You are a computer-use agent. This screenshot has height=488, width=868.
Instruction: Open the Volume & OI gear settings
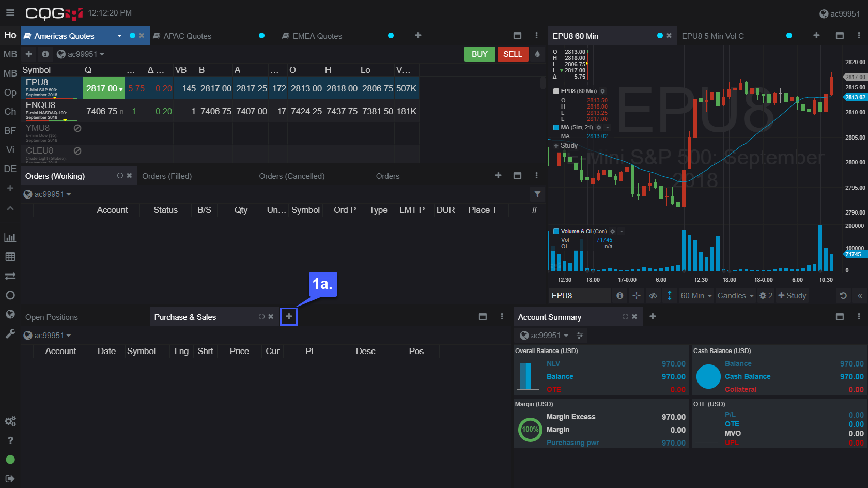click(x=613, y=231)
